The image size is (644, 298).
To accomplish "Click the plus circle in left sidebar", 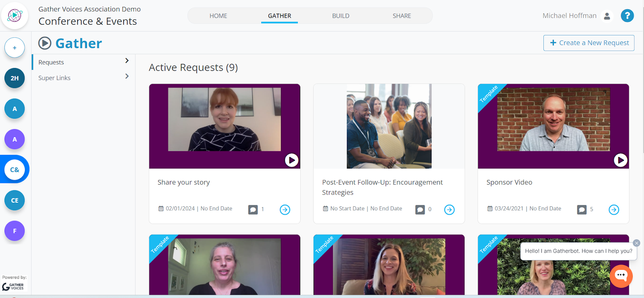I will click(x=14, y=48).
